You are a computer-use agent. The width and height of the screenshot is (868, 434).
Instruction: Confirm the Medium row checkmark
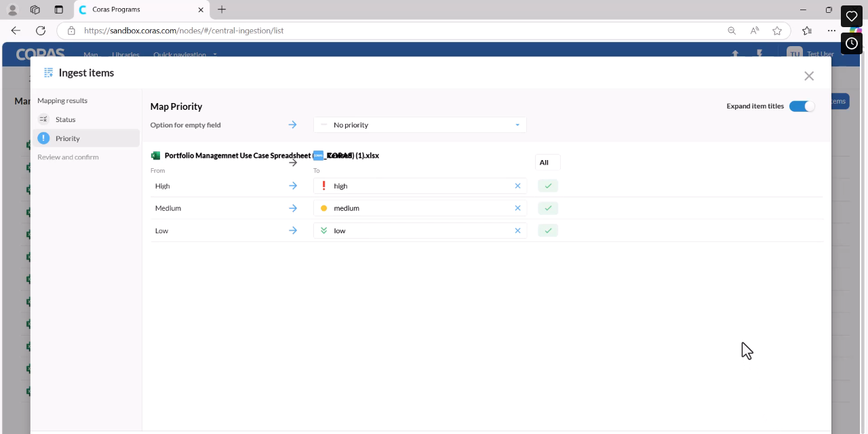pyautogui.click(x=548, y=208)
